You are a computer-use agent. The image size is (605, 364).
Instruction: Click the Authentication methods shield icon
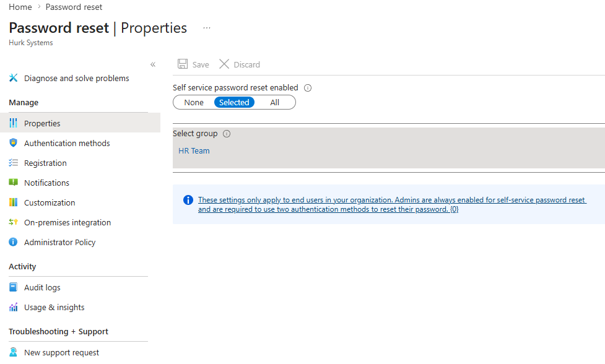tap(13, 142)
